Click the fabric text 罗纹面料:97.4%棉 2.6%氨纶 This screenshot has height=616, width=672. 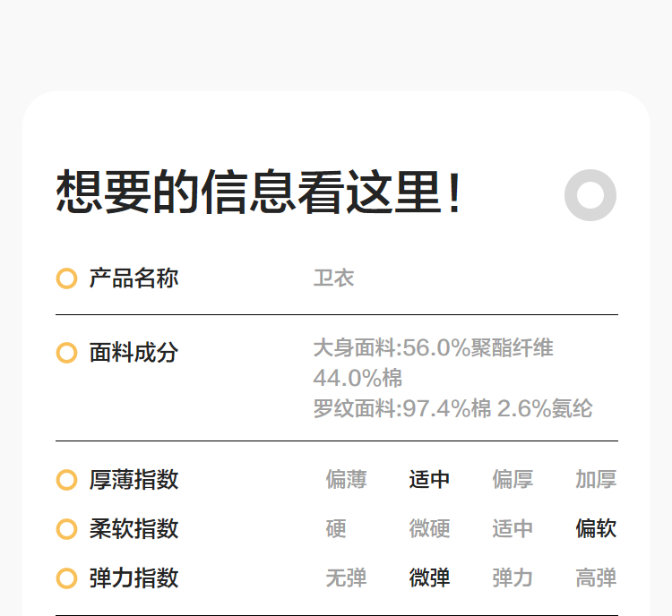pyautogui.click(x=452, y=409)
